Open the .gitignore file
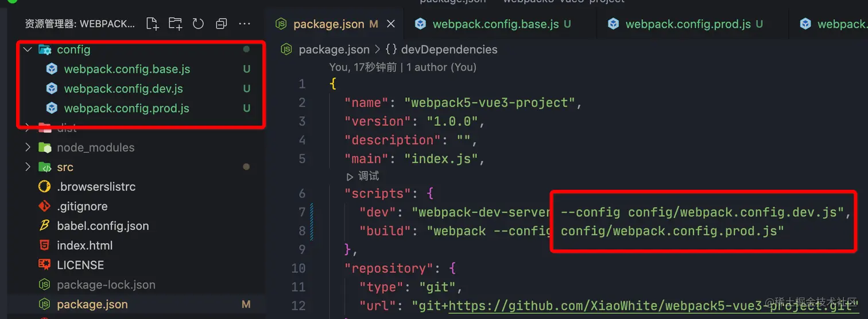 (x=82, y=206)
